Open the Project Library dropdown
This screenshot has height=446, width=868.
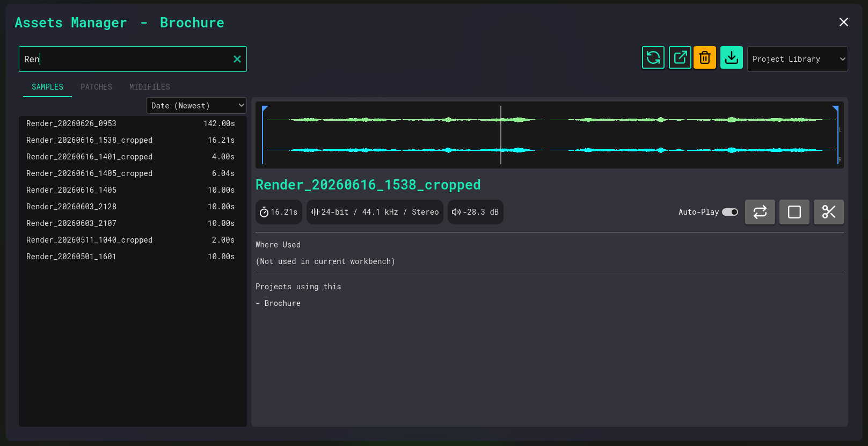(797, 59)
